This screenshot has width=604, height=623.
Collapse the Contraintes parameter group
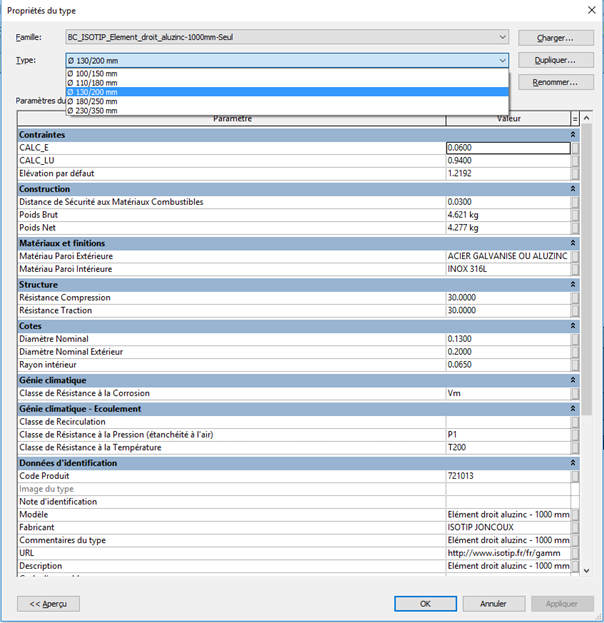(x=573, y=134)
